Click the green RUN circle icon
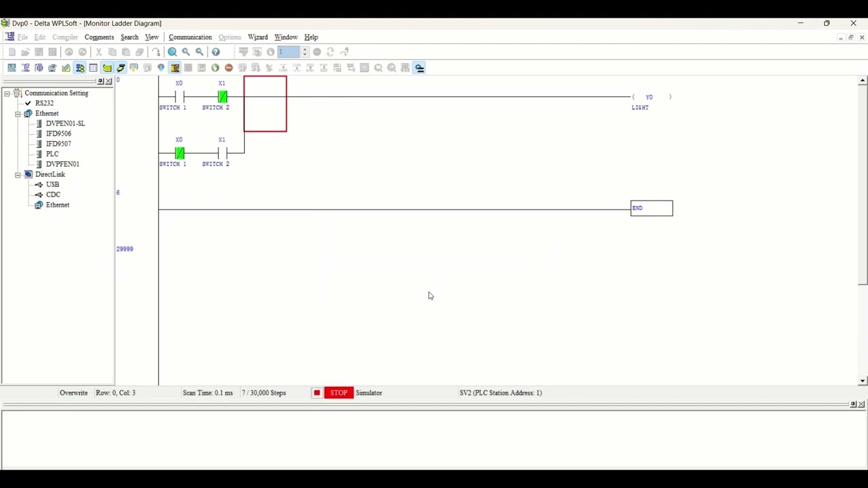Image resolution: width=868 pixels, height=488 pixels. point(215,68)
